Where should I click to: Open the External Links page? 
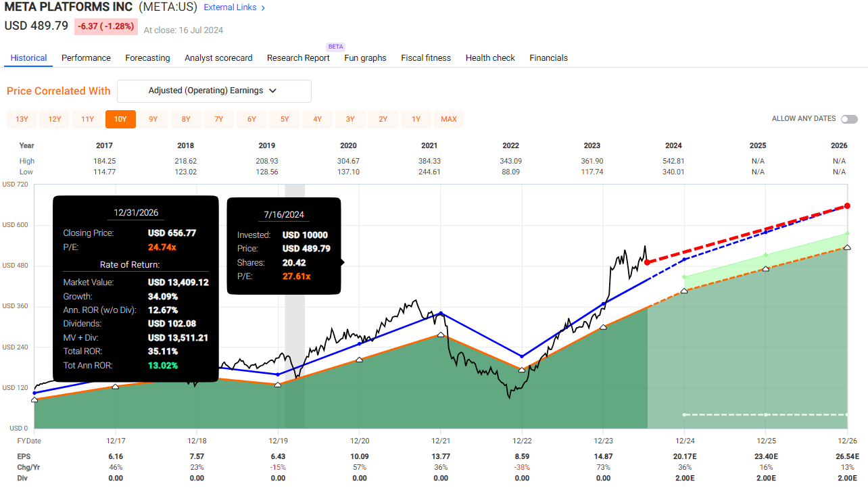tap(230, 7)
